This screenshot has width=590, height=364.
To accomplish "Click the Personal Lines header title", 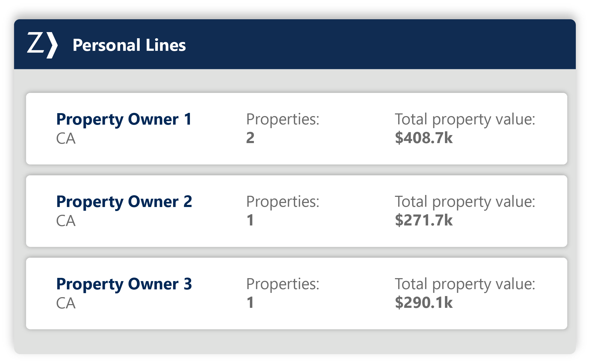I will (129, 45).
